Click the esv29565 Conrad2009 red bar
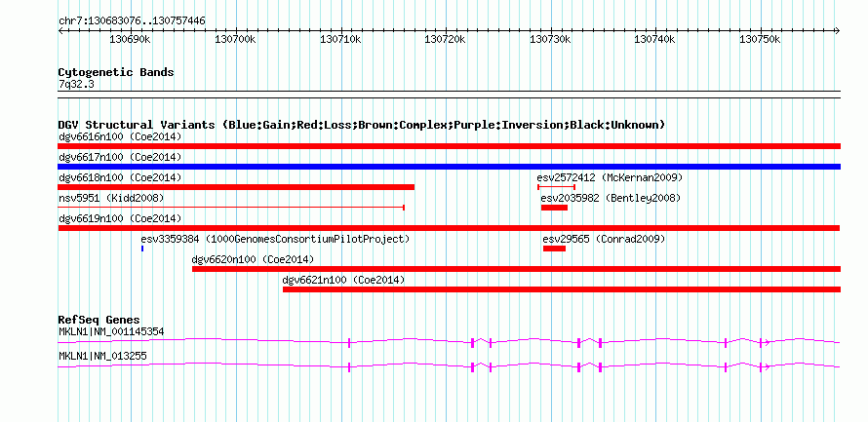The image size is (868, 422). click(x=554, y=249)
